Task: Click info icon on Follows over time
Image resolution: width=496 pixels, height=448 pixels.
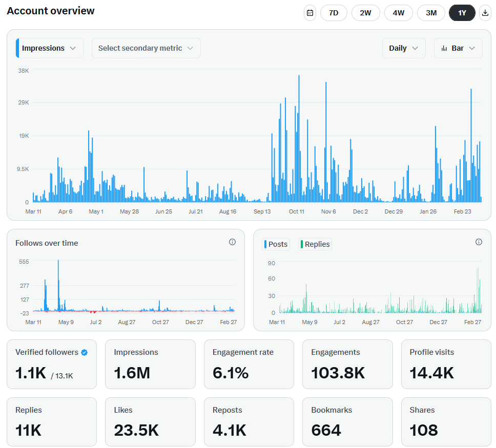Action: coord(232,242)
